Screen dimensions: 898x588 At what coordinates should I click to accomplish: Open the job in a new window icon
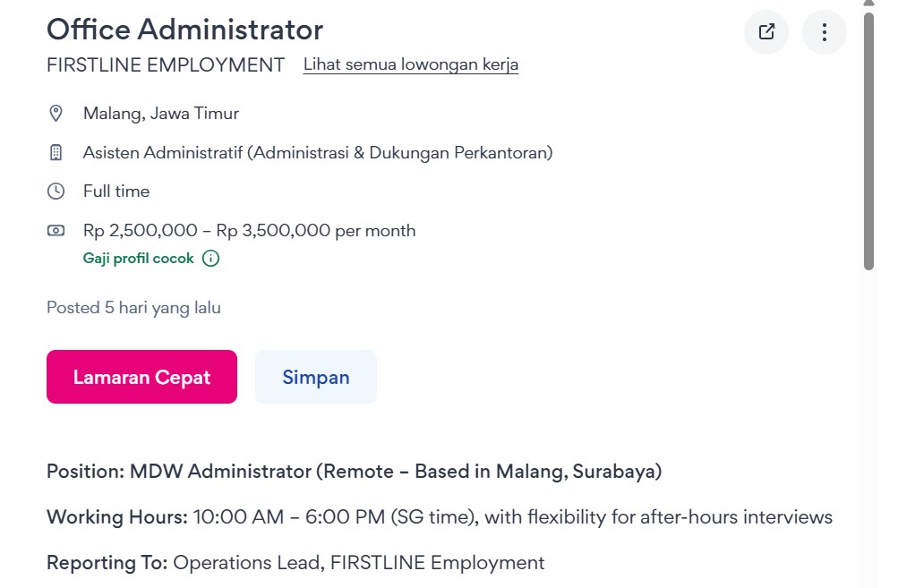point(766,31)
